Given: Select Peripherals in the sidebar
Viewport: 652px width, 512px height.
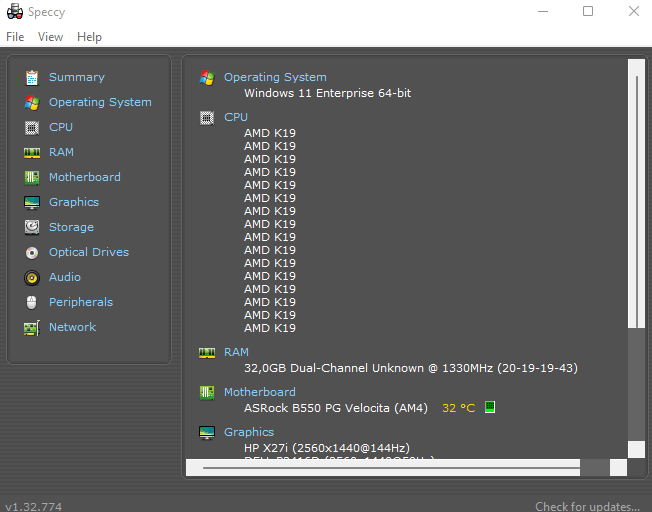Looking at the screenshot, I should click(81, 302).
